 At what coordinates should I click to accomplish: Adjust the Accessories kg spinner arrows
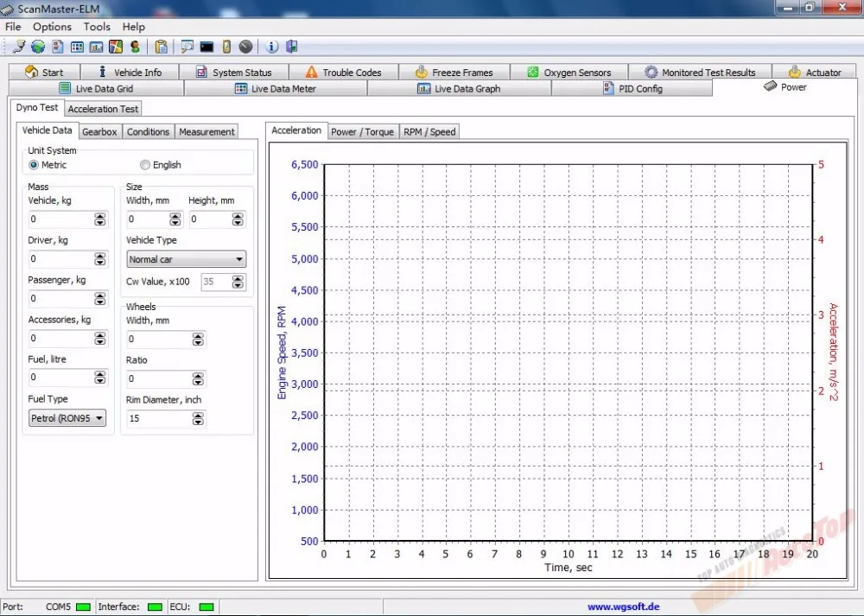99,339
